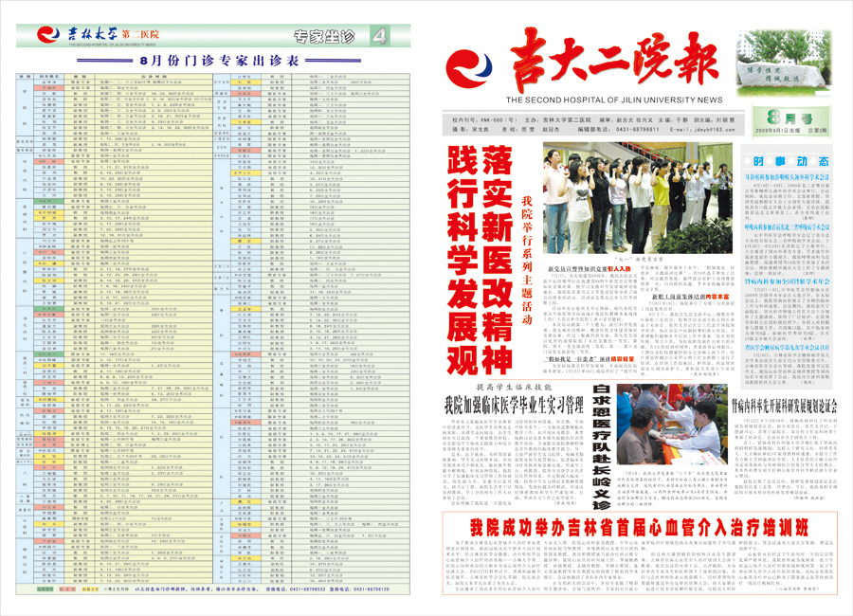
Task: Click subheading 新职工岗前集体培训内容丰富
Action: coord(690,298)
